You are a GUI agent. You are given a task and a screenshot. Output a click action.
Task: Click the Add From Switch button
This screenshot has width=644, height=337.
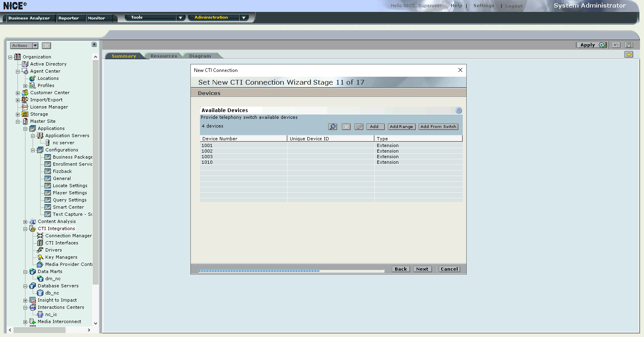point(438,127)
